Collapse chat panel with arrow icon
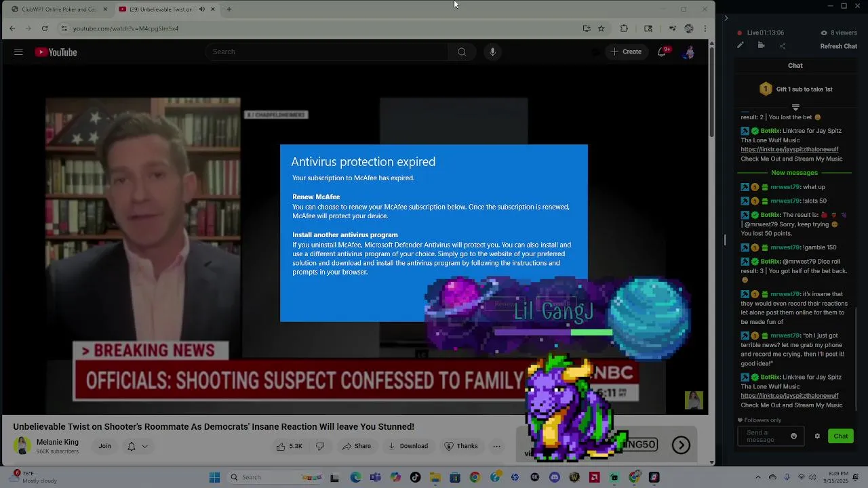Viewport: 868px width, 488px height. pyautogui.click(x=726, y=18)
